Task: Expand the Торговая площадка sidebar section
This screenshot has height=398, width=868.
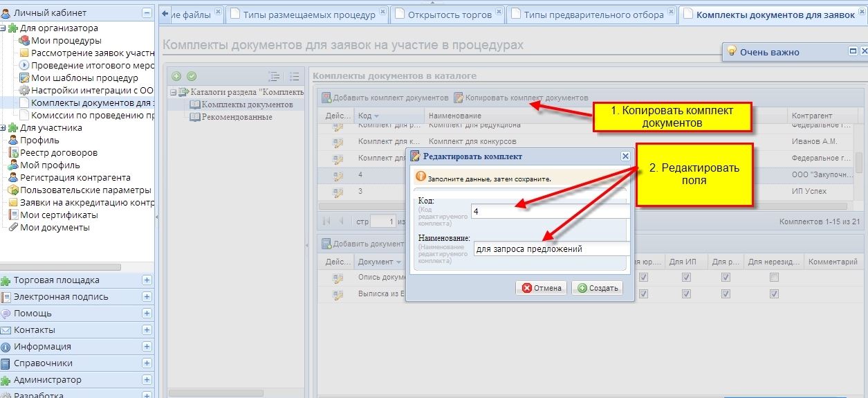Action: click(x=147, y=280)
